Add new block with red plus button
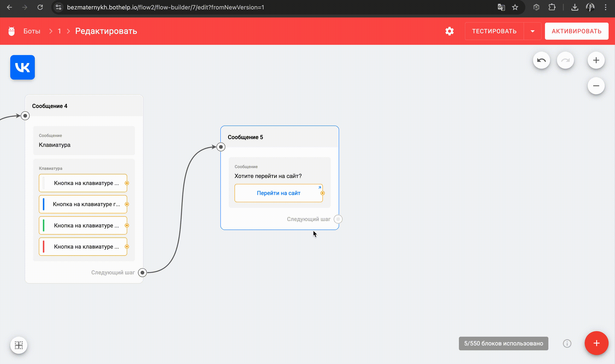615x364 pixels. click(x=596, y=343)
